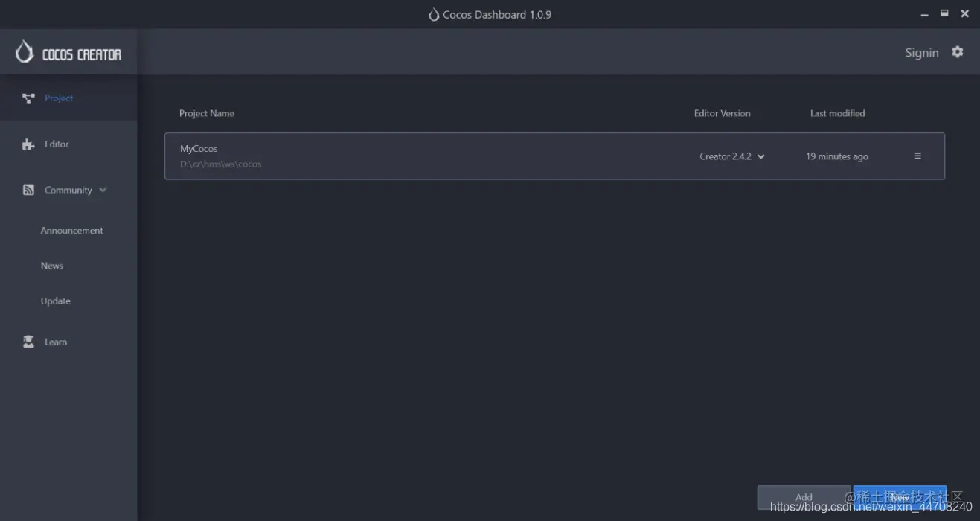The height and width of the screenshot is (521, 980).
Task: Select the Community menu item
Action: click(x=68, y=190)
